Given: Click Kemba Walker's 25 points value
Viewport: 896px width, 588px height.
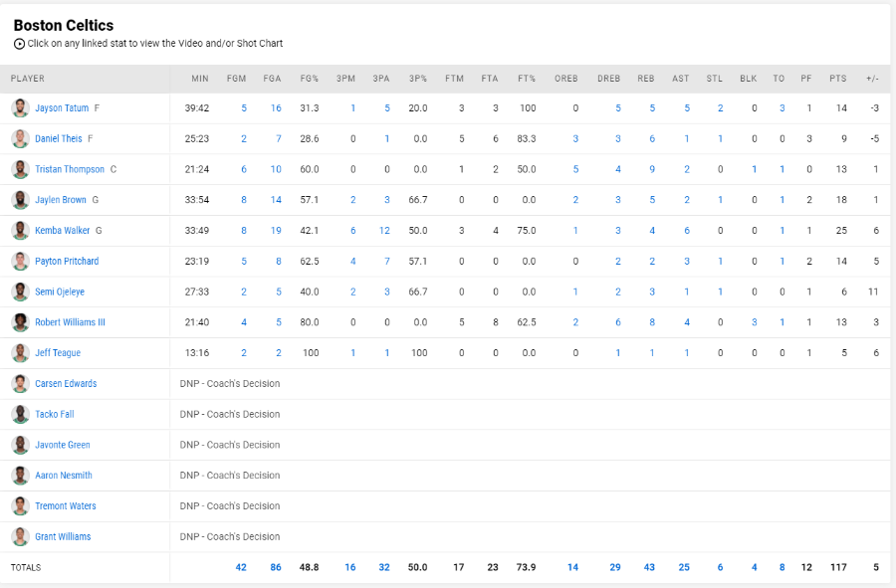Looking at the screenshot, I should click(841, 231).
